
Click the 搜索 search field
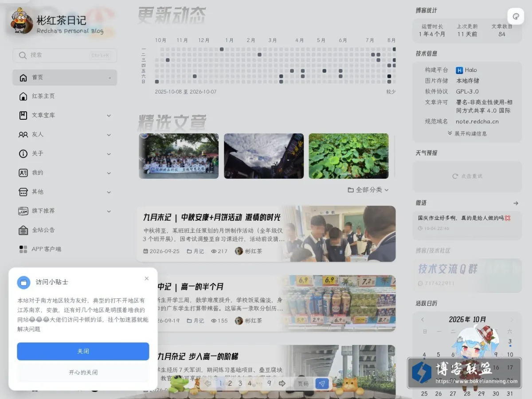65,55
